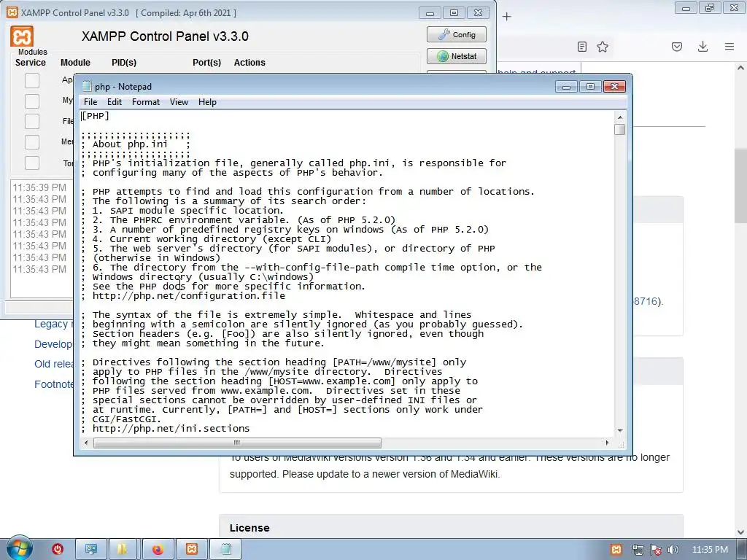747x560 pixels.
Task: Click the browser page scrollbar thumb
Action: click(740, 186)
